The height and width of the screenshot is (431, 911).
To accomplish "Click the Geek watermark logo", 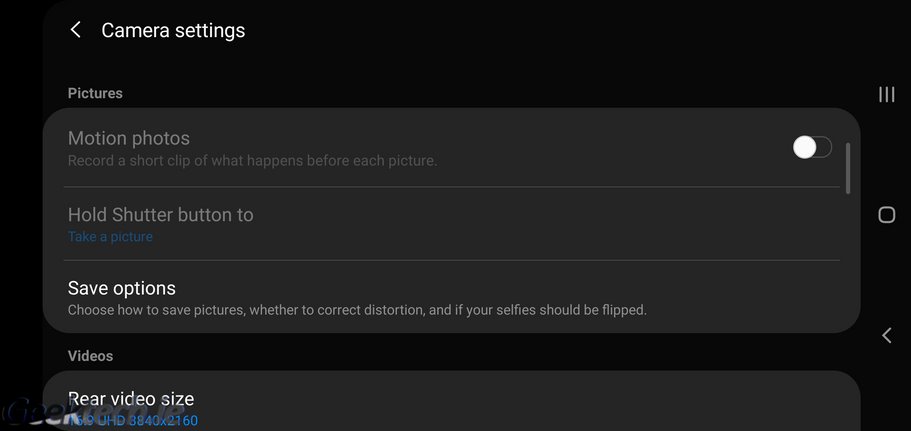I will [x=40, y=414].
